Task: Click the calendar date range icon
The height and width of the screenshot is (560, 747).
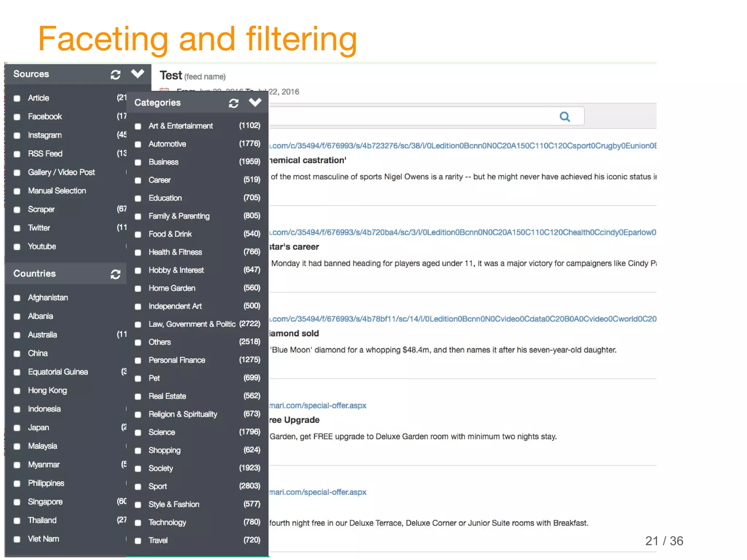Action: 165,89
